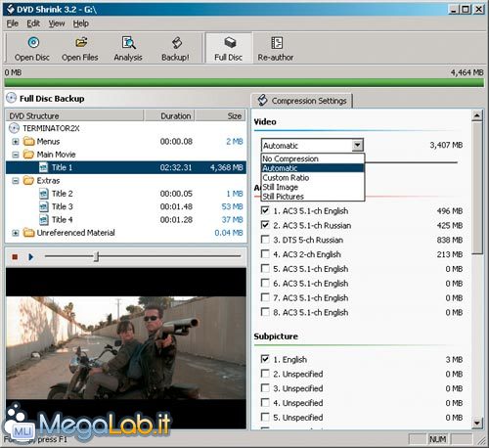The width and height of the screenshot is (489, 448).
Task: Switch to Full Disc mode
Action: click(x=229, y=48)
